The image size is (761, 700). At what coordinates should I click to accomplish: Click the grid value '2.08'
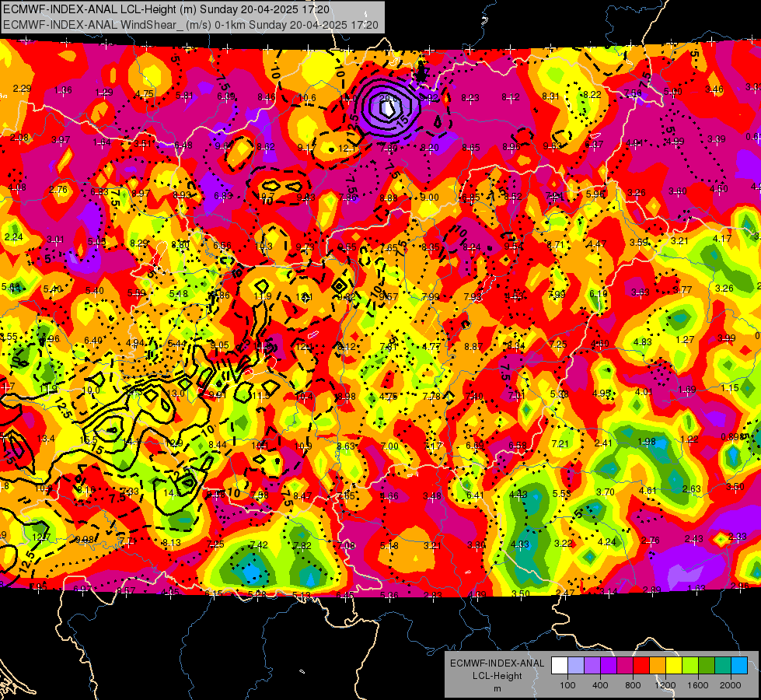[x=19, y=138]
